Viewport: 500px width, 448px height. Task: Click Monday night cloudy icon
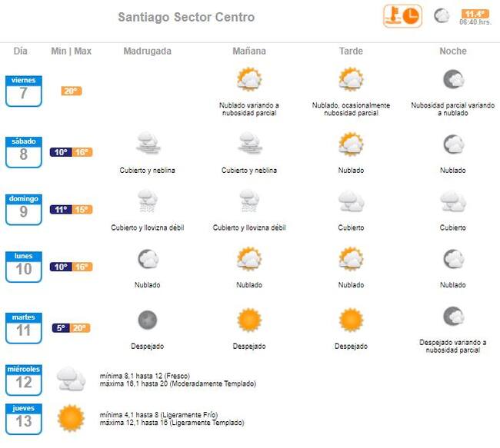[x=452, y=259]
